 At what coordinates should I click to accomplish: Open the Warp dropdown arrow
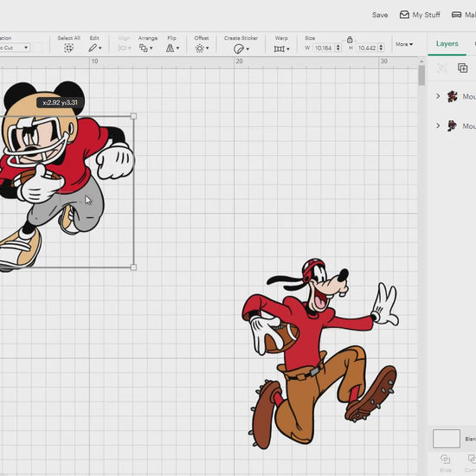tap(288, 48)
